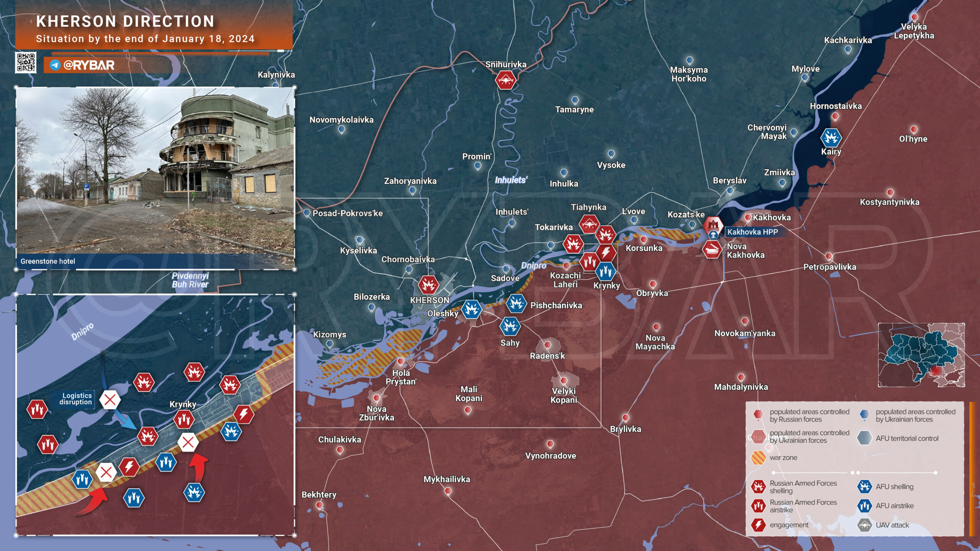Image resolution: width=980 pixels, height=551 pixels.
Task: Click the UAV attack icon at Snihurivka
Action: (x=505, y=80)
